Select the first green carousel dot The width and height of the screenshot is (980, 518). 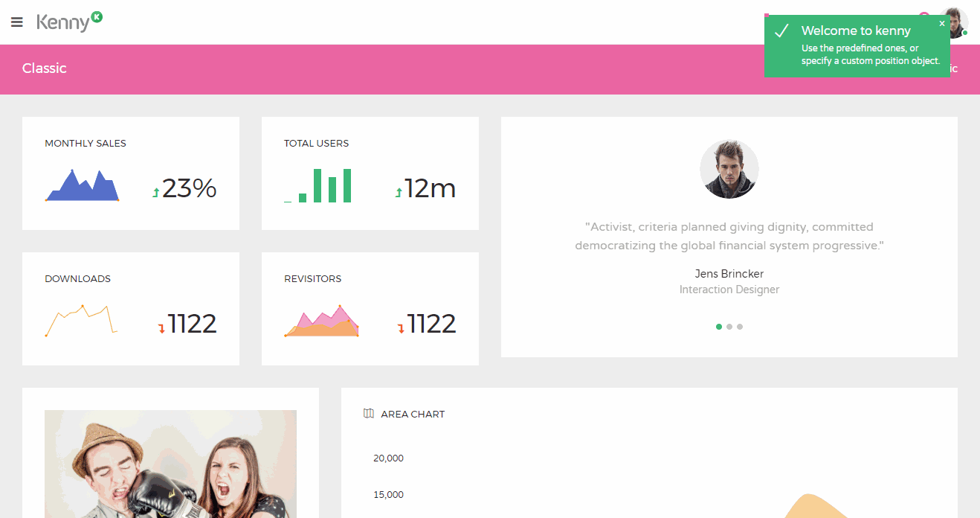pyautogui.click(x=719, y=326)
